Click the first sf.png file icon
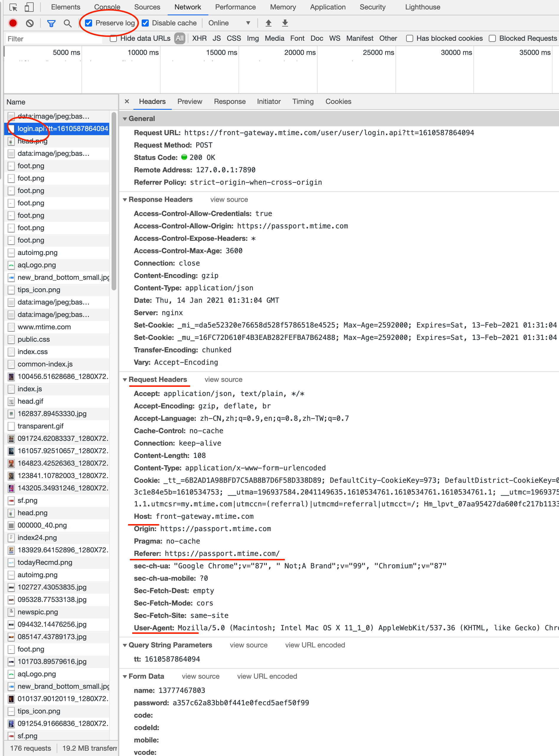Image resolution: width=559 pixels, height=756 pixels. coord(11,501)
